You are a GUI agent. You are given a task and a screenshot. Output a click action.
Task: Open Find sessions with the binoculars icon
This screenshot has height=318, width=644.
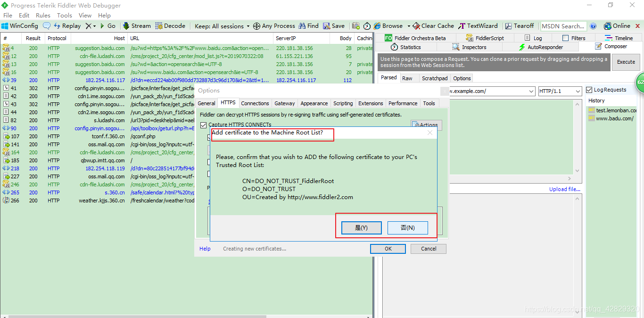308,26
